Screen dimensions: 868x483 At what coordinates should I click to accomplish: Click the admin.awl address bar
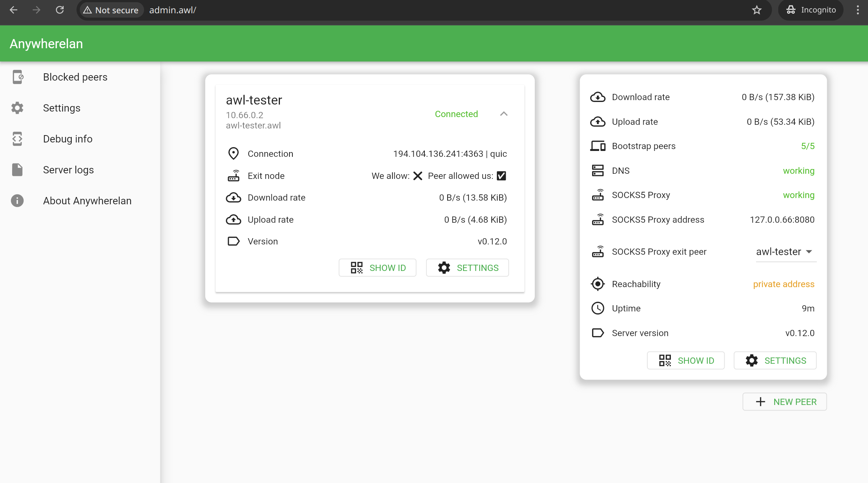pos(172,10)
